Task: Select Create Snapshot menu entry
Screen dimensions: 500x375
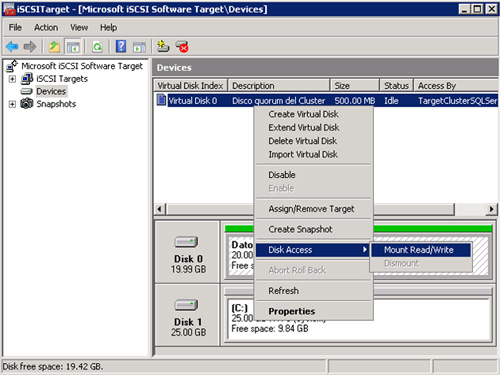Action: coord(314,229)
